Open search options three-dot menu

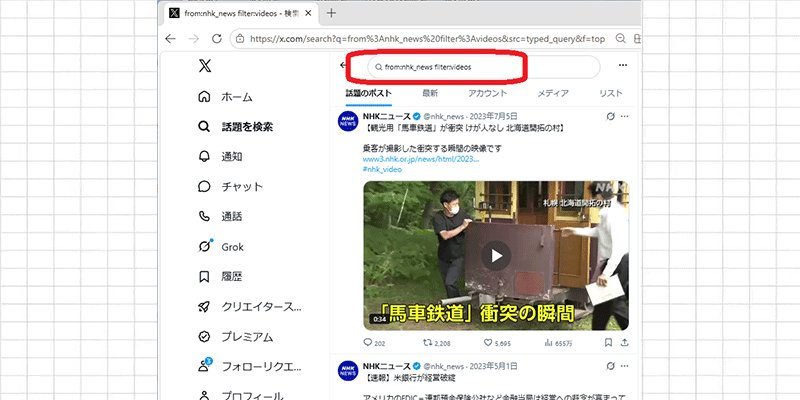[x=622, y=65]
